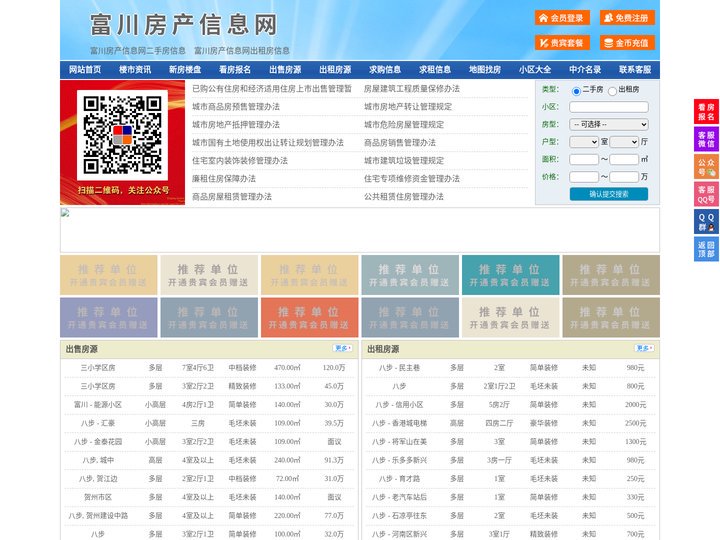Open the 更多 link in 出售房源 panel
Image resolution: width=720 pixels, height=540 pixels.
pos(343,348)
